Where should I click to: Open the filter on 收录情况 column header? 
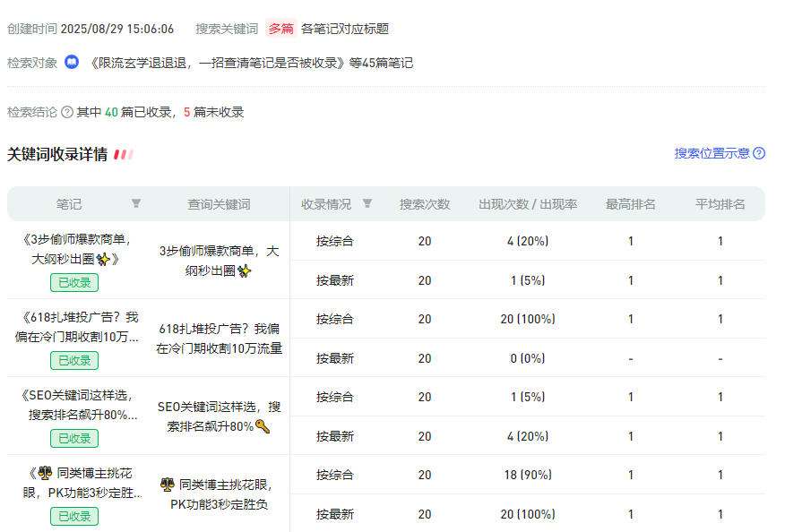367,203
